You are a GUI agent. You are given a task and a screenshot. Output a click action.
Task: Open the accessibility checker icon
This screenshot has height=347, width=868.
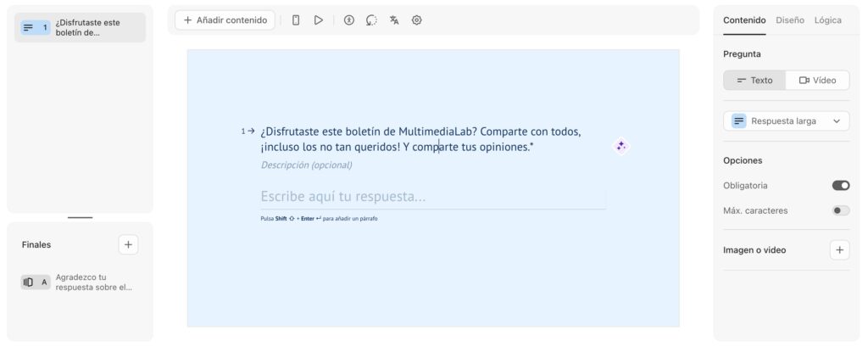tap(348, 20)
